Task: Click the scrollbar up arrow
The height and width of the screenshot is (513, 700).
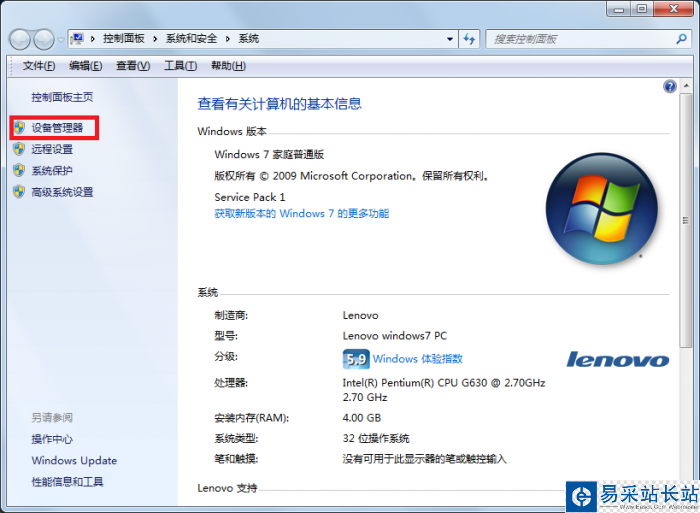Action: click(686, 86)
